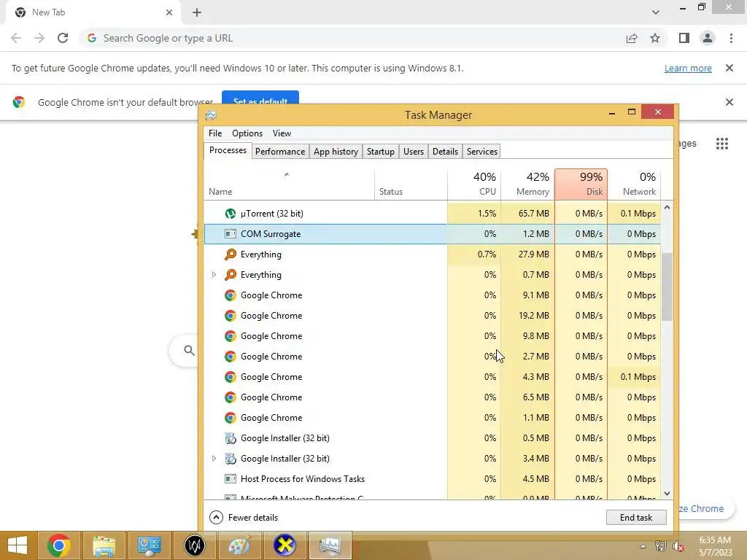
Task: Expand the second Google Installer process group
Action: click(214, 459)
